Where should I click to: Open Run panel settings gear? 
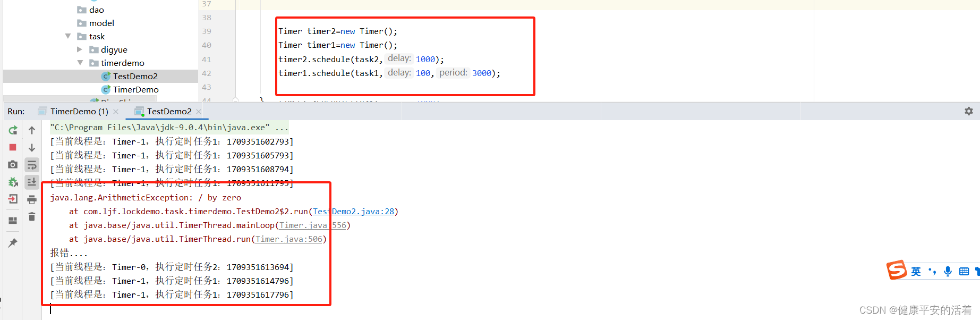(x=969, y=111)
